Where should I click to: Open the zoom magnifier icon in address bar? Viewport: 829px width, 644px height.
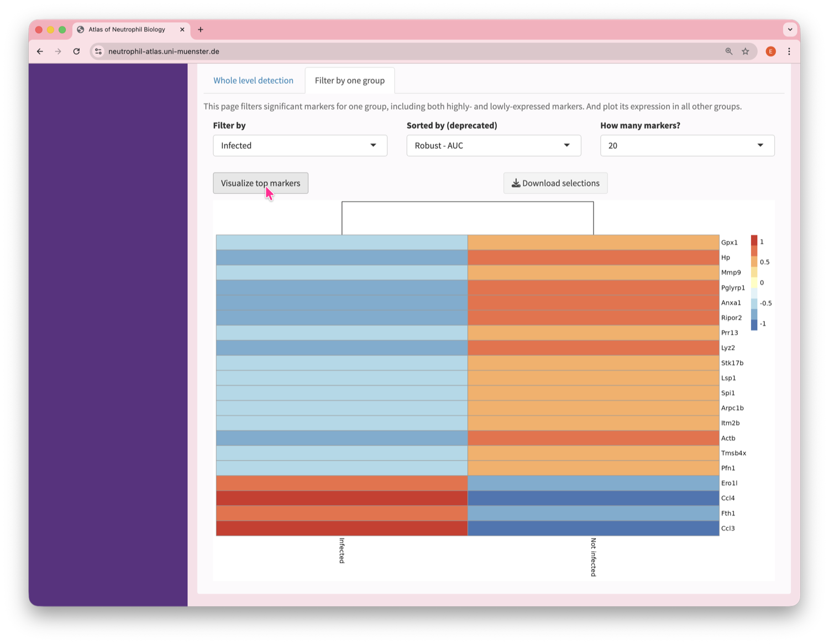pos(729,51)
